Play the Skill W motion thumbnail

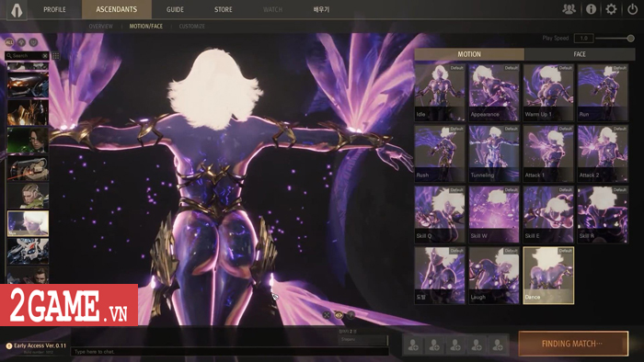click(x=494, y=214)
